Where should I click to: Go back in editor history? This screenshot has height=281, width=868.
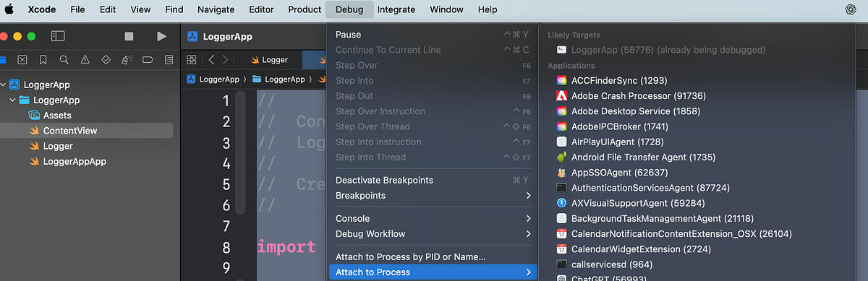(x=211, y=60)
